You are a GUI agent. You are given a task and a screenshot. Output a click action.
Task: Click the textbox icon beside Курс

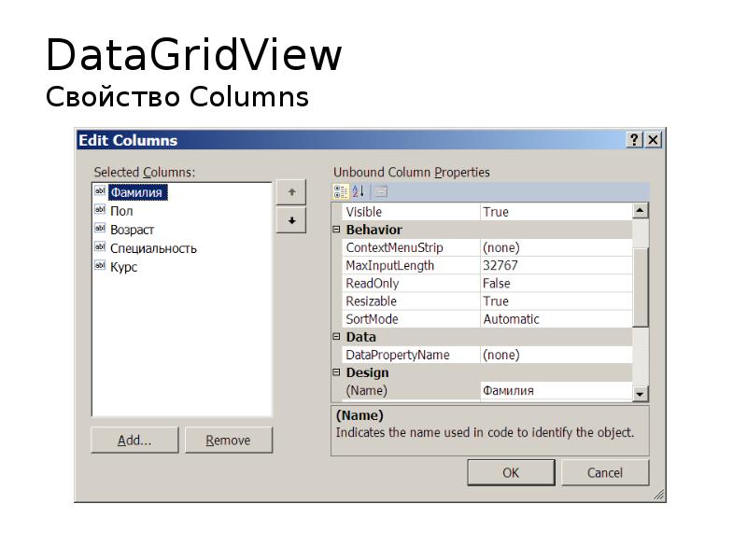point(100,265)
